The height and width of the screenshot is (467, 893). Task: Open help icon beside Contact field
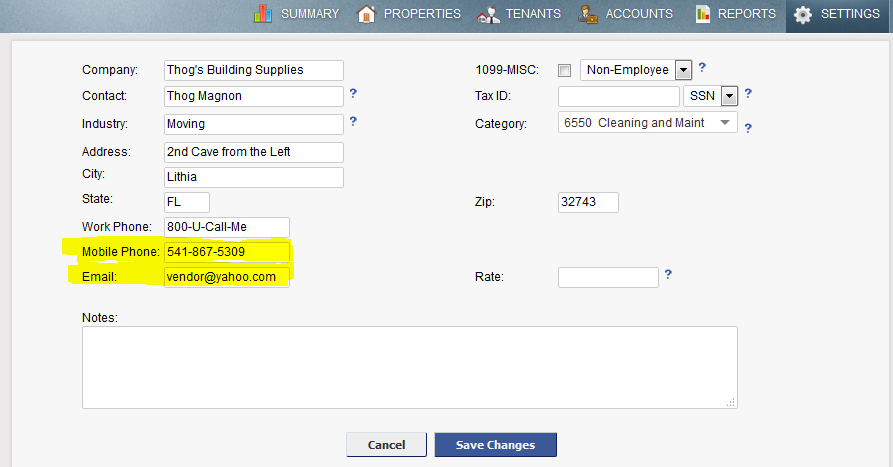[x=353, y=94]
